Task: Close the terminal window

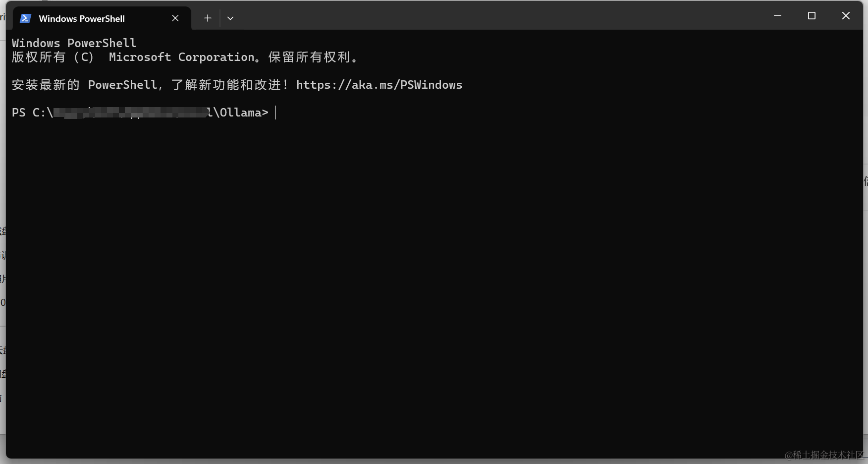Action: click(x=846, y=16)
